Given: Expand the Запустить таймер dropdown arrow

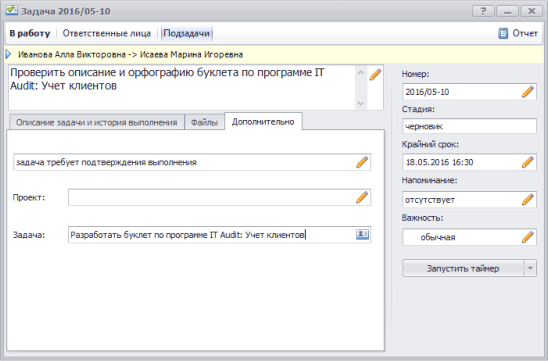Looking at the screenshot, I should (x=530, y=268).
